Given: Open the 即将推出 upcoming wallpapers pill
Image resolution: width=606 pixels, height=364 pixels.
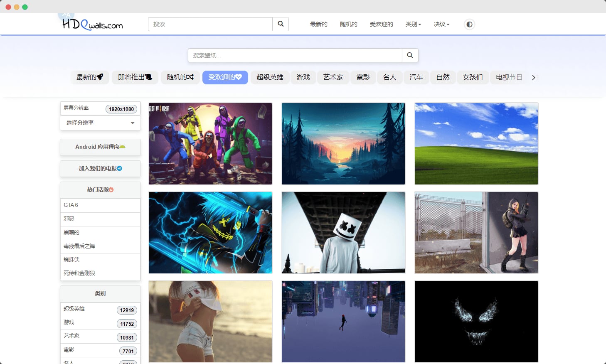Looking at the screenshot, I should (x=135, y=77).
